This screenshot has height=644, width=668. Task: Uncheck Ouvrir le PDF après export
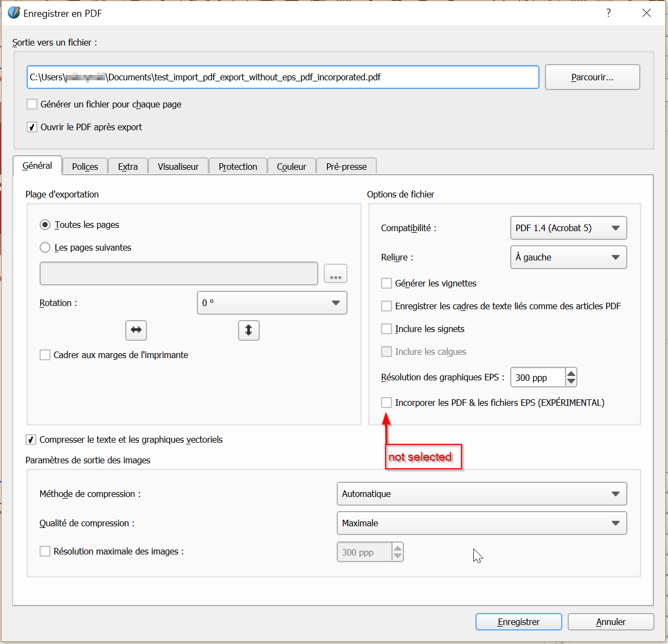click(33, 127)
